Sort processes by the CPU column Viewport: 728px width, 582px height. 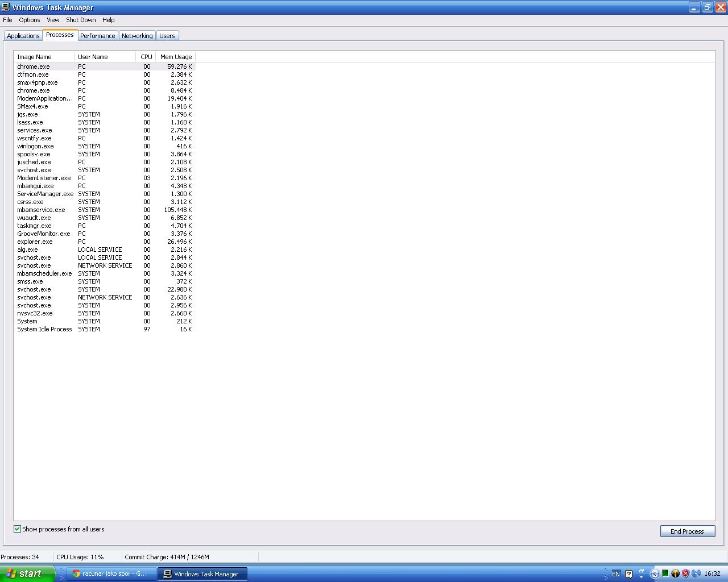146,57
